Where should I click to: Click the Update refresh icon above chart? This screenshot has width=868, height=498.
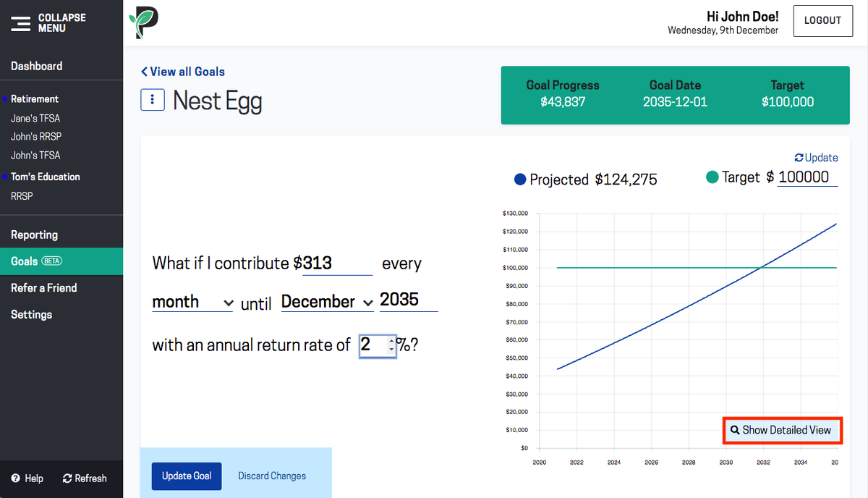coord(799,158)
